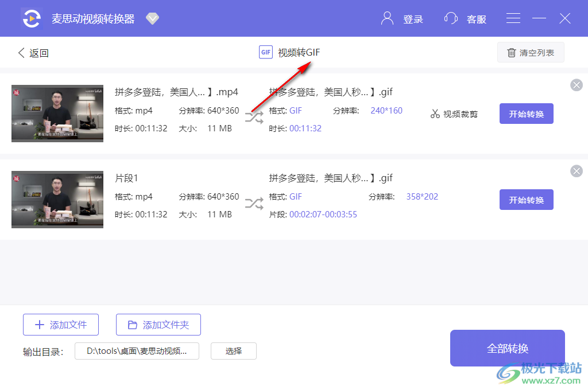This screenshot has height=390, width=588.
Task: Open the hamburger menu icon
Action: coord(513,18)
